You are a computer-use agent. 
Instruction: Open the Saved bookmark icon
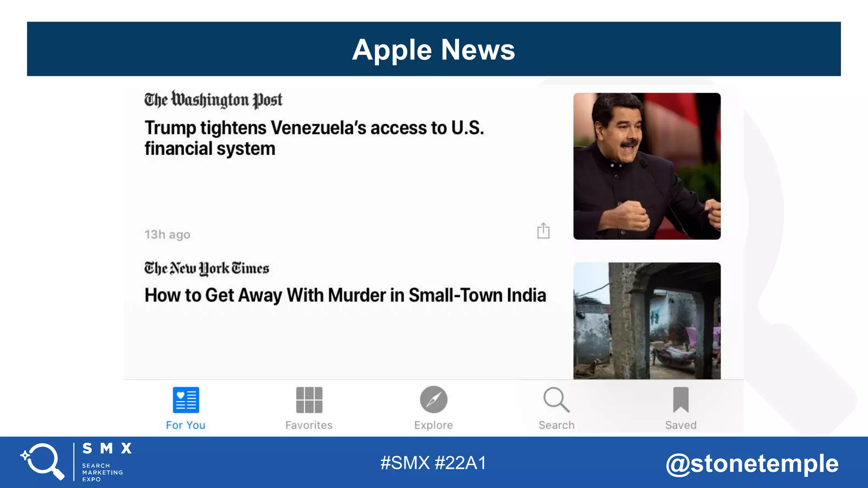[x=681, y=399]
